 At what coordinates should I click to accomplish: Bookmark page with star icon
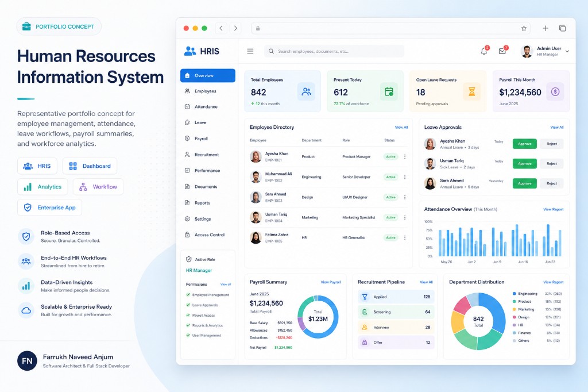(x=524, y=28)
